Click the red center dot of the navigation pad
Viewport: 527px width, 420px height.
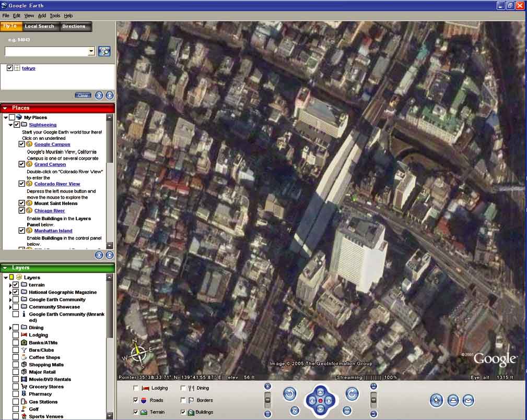[x=320, y=401]
